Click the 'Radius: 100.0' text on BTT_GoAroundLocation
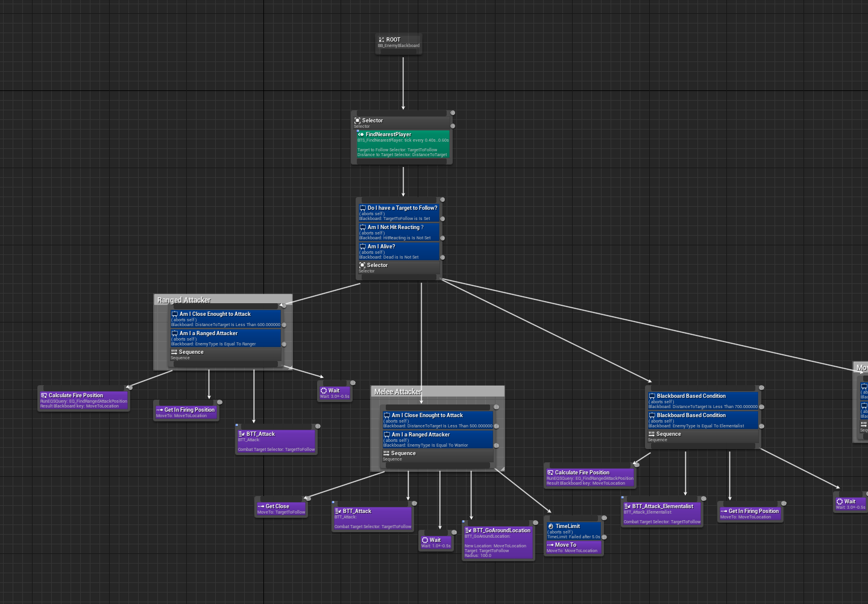 [478, 556]
